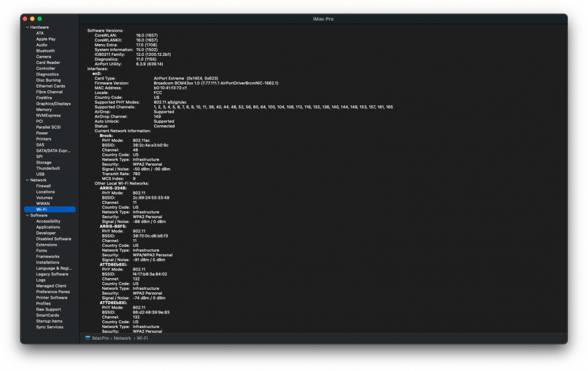The height and width of the screenshot is (371, 588).
Task: Select SPI in the sidebar
Action: click(x=39, y=156)
